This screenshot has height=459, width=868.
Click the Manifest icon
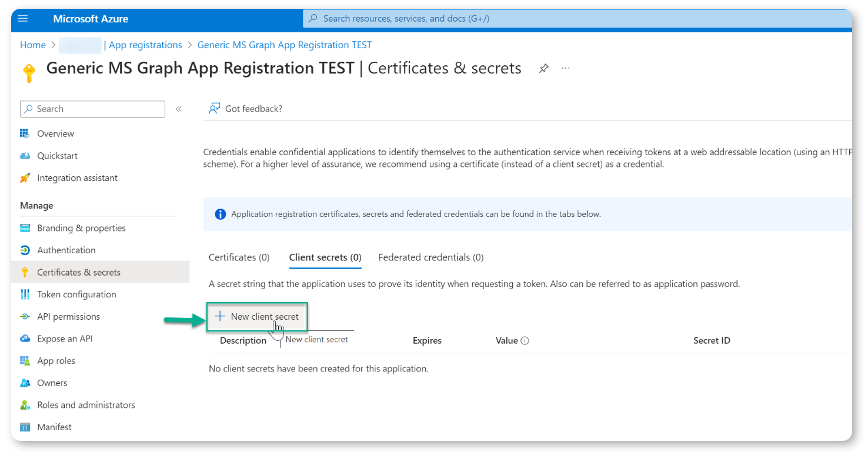25,427
